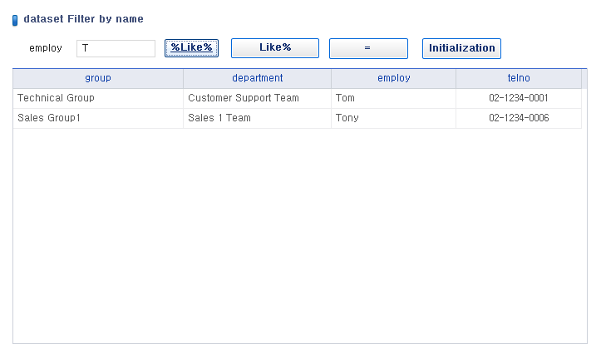This screenshot has width=601, height=364.
Task: Click the dataset Filter by name title
Action: [x=84, y=19]
